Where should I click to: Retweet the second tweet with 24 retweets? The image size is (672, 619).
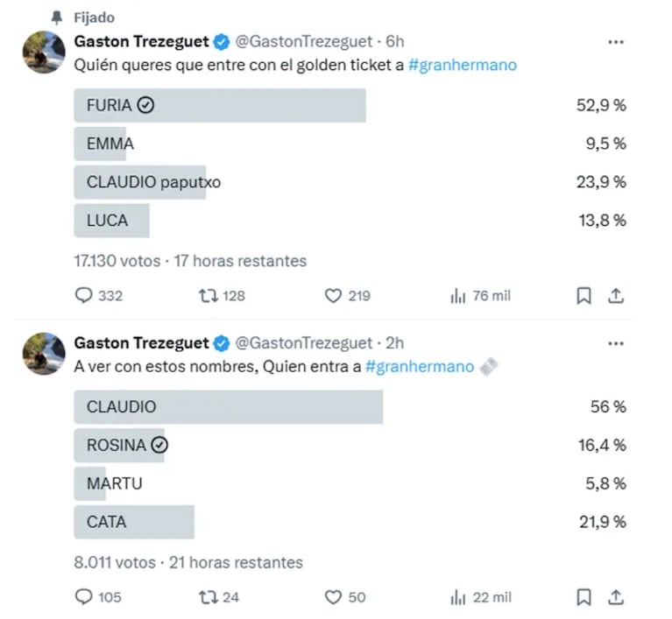(x=208, y=597)
